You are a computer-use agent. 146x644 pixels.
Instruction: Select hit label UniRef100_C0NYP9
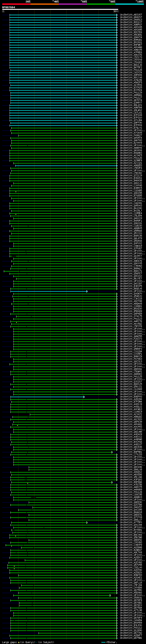tap(131, 545)
